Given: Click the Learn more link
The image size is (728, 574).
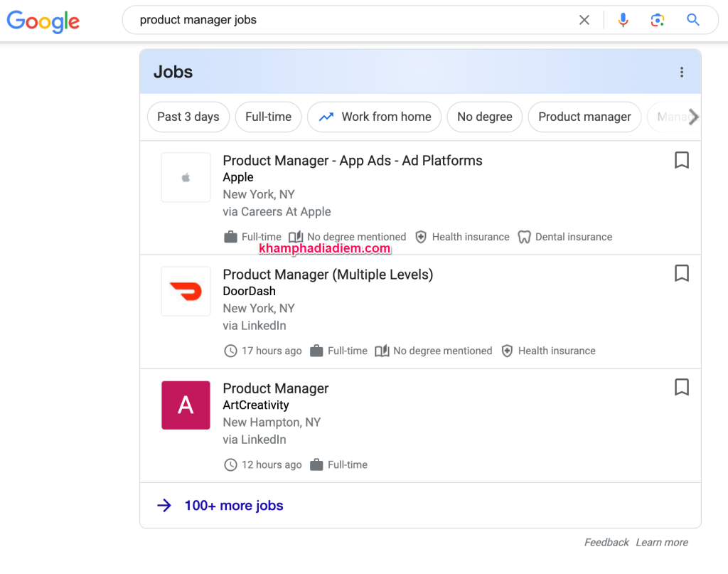Looking at the screenshot, I should point(661,542).
